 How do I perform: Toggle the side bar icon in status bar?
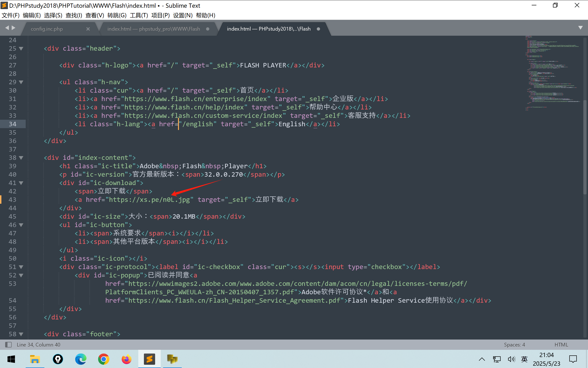click(x=8, y=345)
